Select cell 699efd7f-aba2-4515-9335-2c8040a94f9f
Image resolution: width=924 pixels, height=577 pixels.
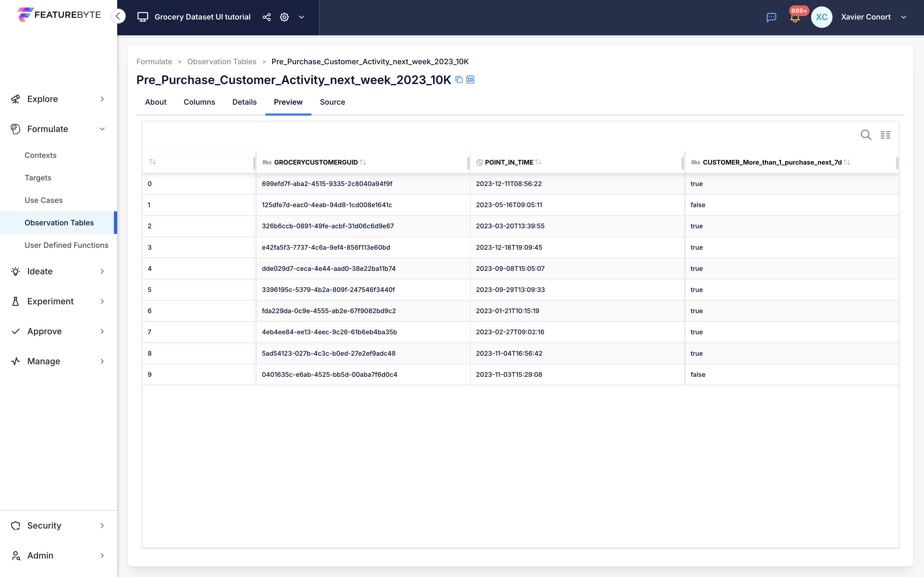coord(327,184)
